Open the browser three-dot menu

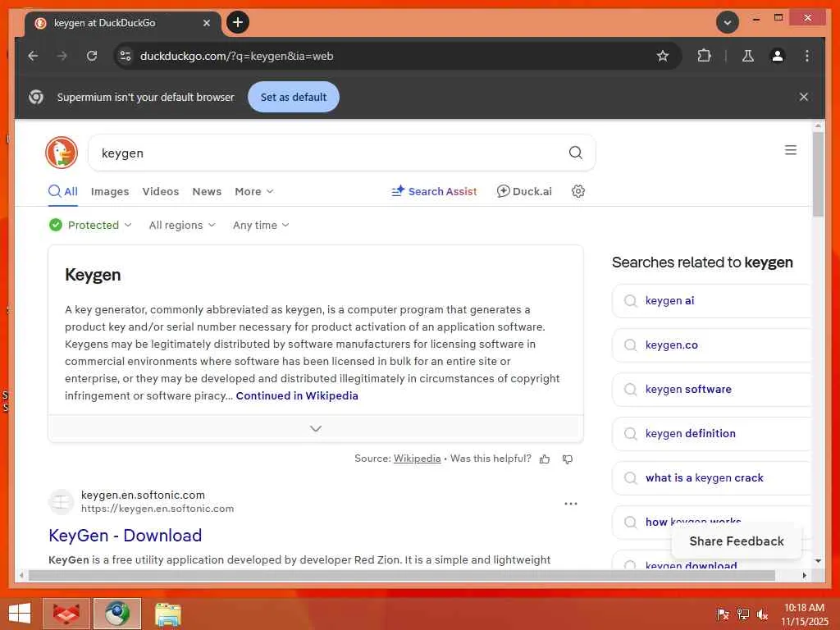807,56
